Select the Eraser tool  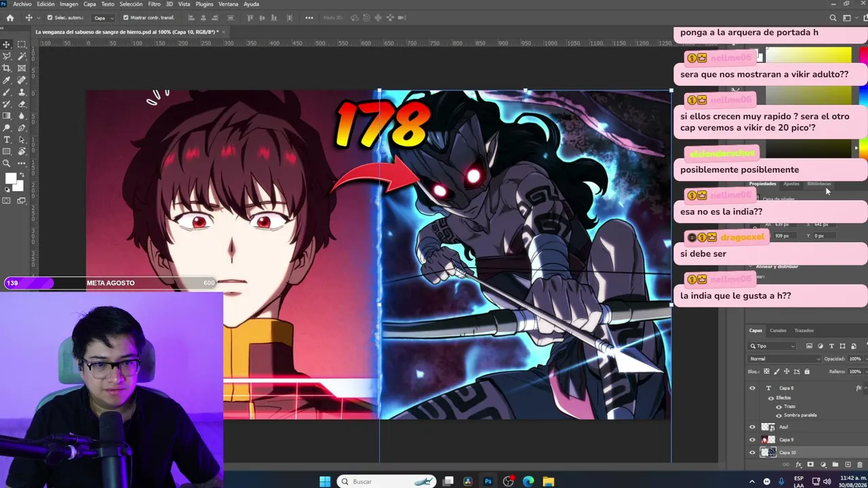click(22, 104)
